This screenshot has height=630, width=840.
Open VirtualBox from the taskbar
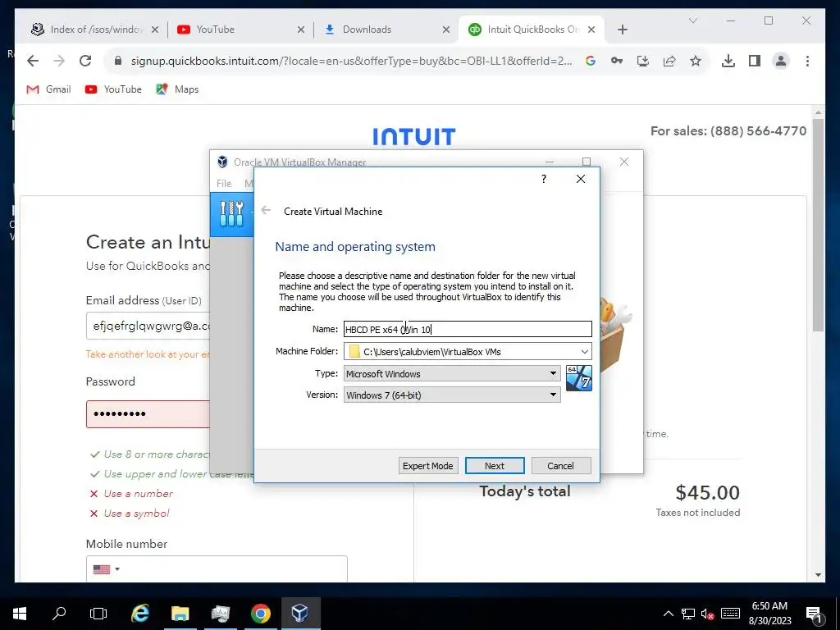tap(300, 614)
